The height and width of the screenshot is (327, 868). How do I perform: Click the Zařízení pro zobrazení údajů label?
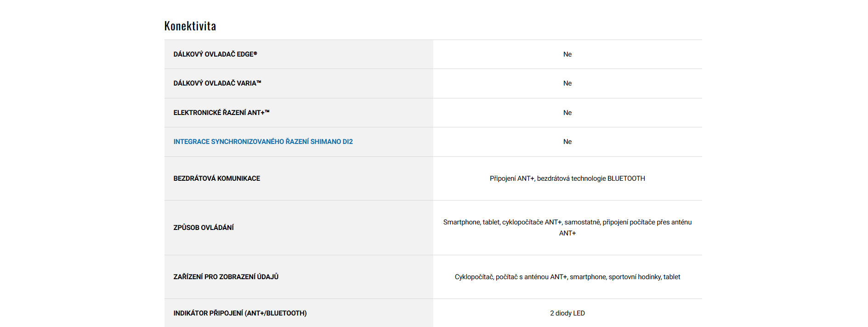click(x=226, y=277)
